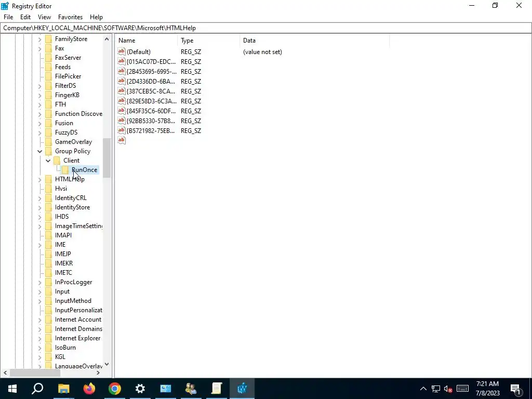Open the Edit menu

pyautogui.click(x=25, y=17)
